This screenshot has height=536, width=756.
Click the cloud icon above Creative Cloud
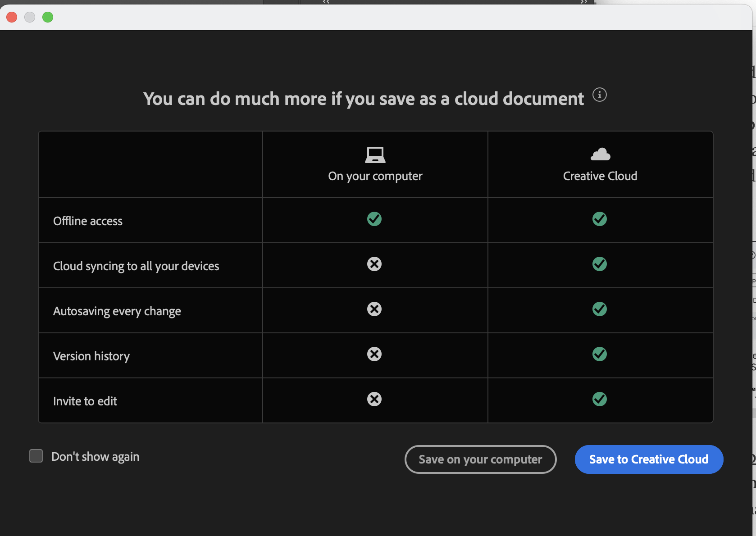pyautogui.click(x=600, y=154)
